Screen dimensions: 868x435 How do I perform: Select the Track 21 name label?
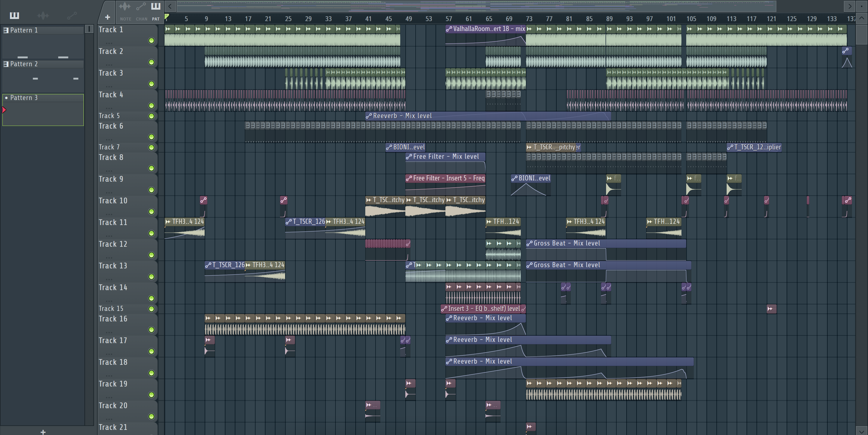pyautogui.click(x=113, y=427)
